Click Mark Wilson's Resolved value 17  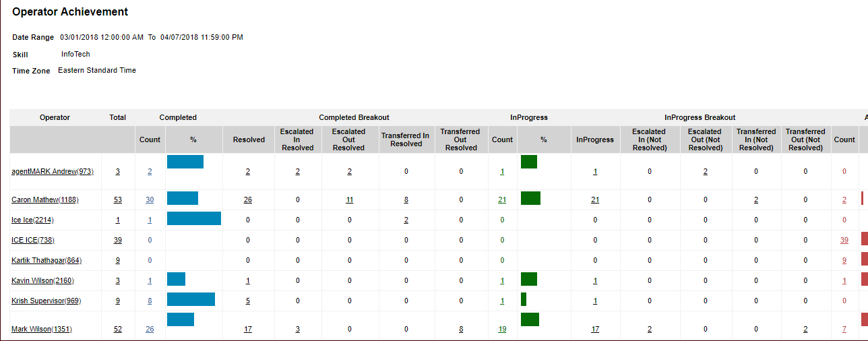248,330
